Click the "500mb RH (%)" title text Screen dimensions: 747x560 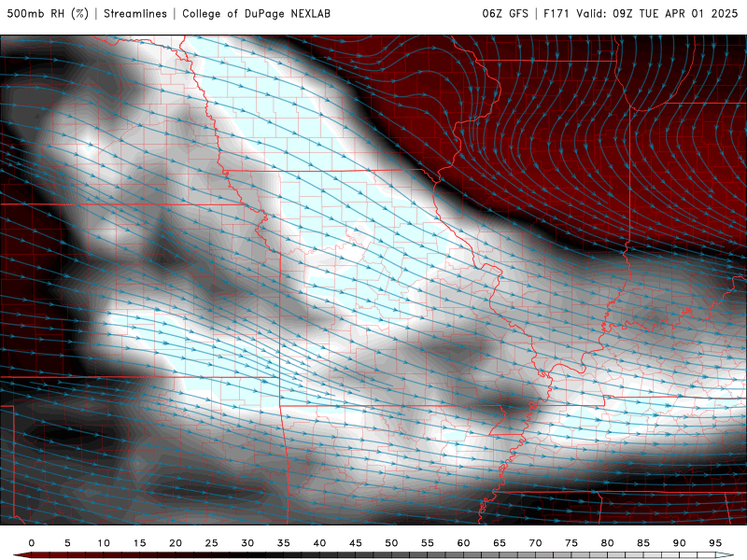(48, 13)
